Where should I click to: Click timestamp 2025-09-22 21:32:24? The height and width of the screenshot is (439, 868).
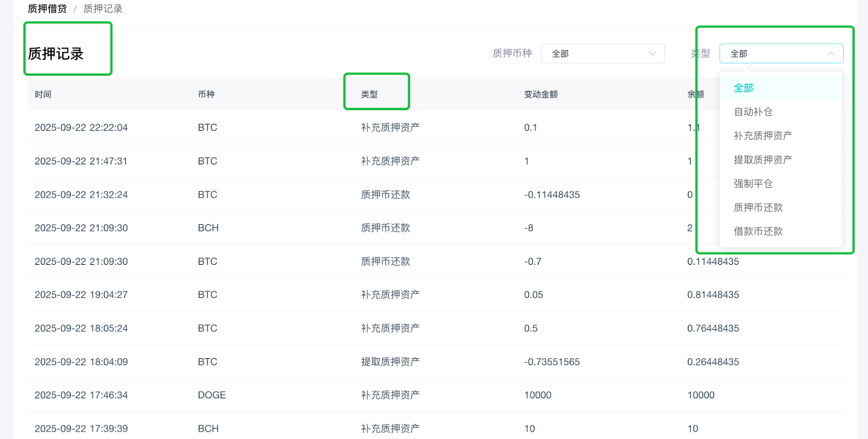tap(81, 195)
